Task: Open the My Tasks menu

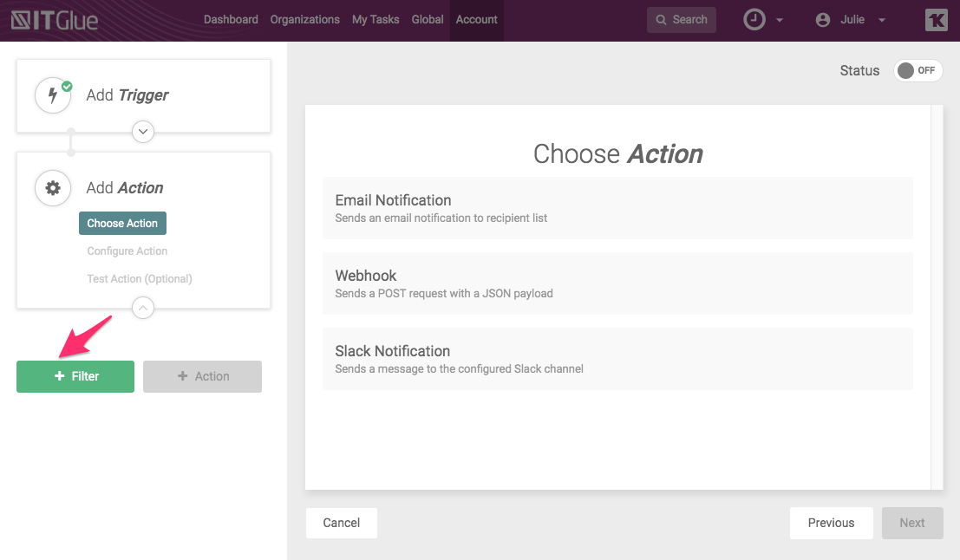Action: (x=376, y=20)
